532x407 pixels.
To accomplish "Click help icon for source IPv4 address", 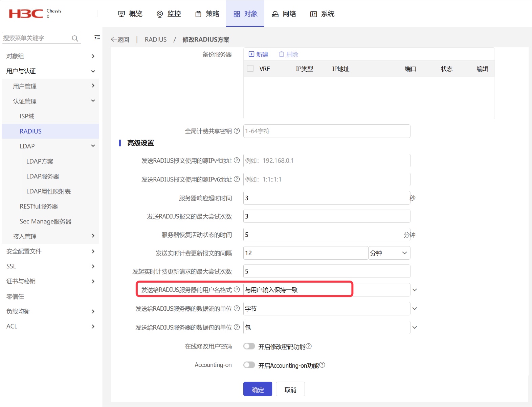I will click(x=237, y=160).
